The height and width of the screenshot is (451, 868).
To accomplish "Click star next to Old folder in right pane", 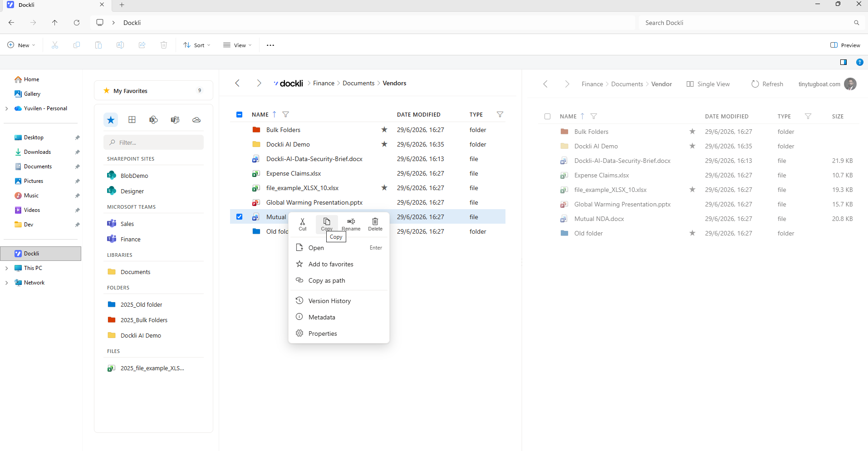I will [692, 233].
